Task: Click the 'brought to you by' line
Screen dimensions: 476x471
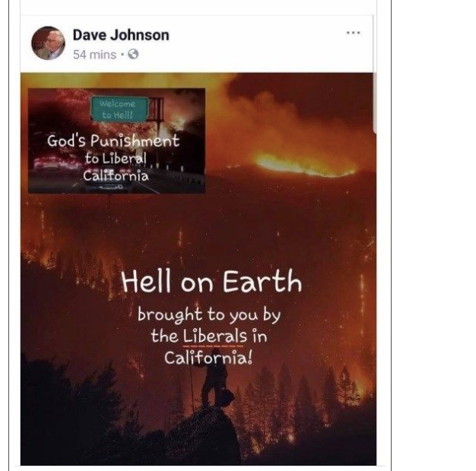Action: click(209, 315)
